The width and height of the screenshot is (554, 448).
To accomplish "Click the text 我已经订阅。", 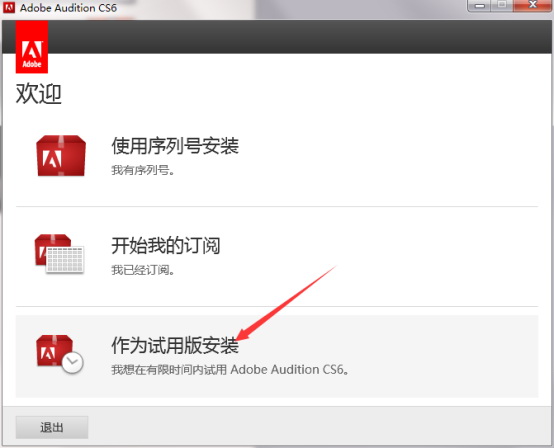I will 143,270.
